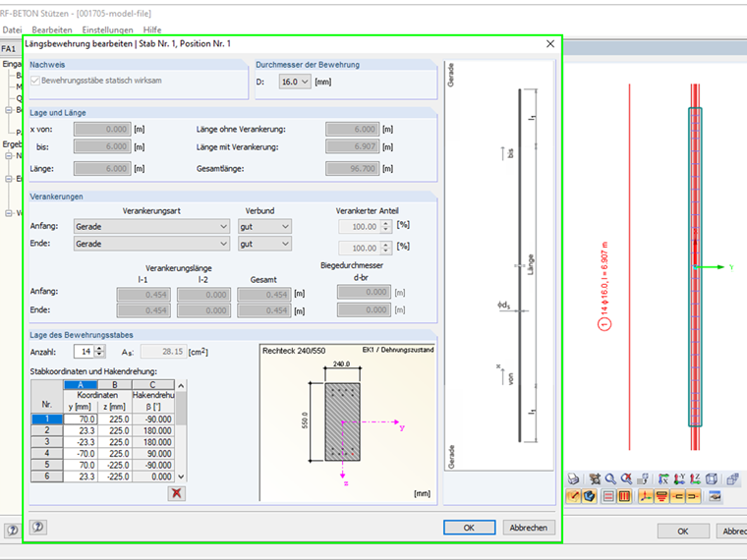The image size is (747, 560).
Task: Click the x von field showing 0.000
Action: (102, 129)
